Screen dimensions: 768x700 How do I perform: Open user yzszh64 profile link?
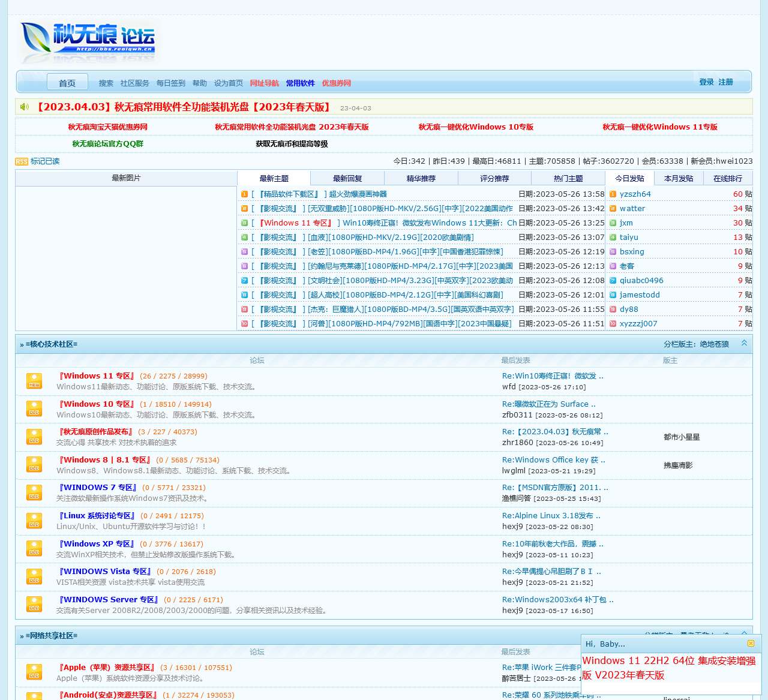(x=635, y=194)
